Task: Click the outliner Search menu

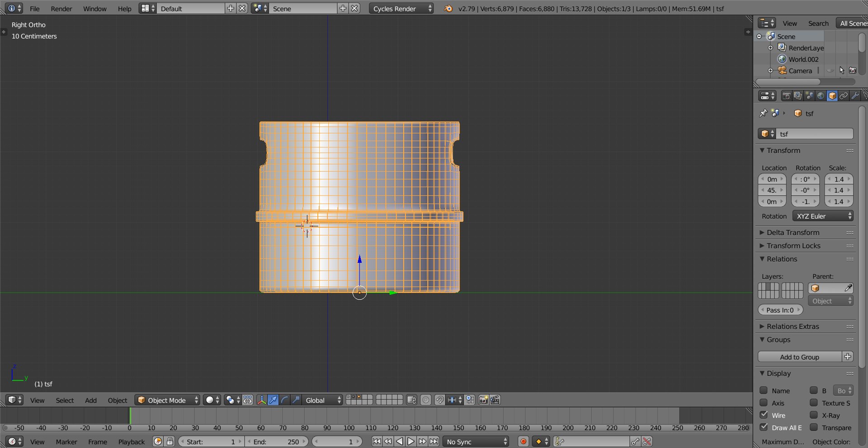Action: point(818,23)
